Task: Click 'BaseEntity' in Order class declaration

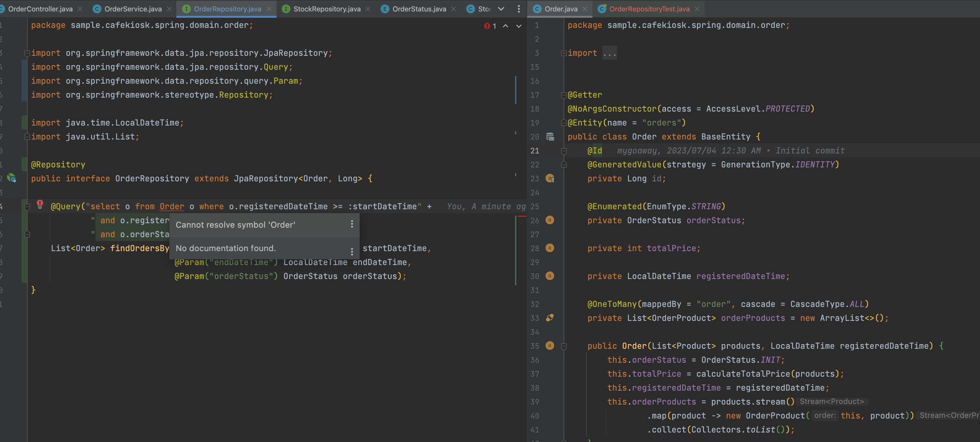Action: (x=726, y=137)
